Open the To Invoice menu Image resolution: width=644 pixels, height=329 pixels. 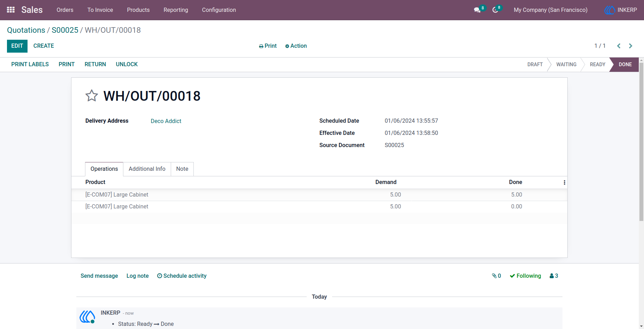coord(100,10)
